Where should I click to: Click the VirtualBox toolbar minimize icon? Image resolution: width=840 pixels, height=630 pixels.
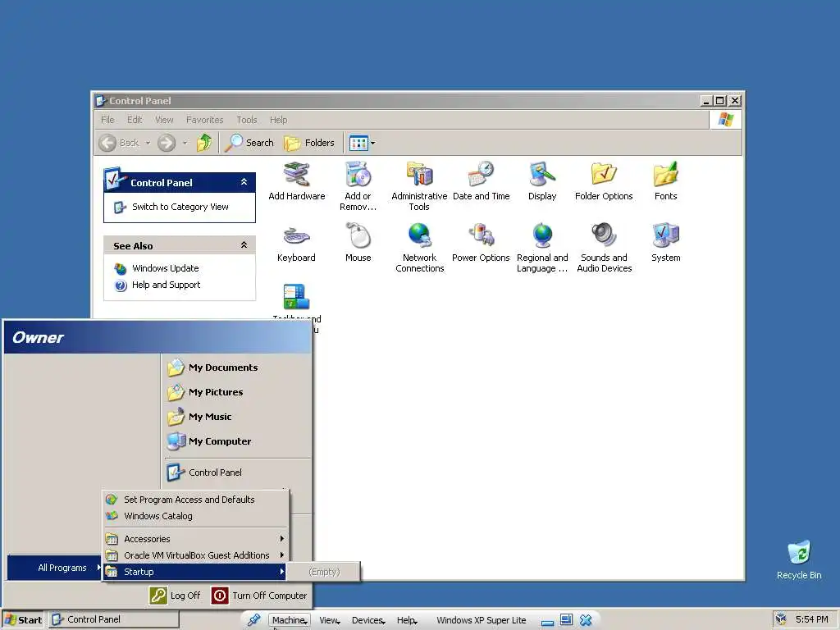(547, 621)
